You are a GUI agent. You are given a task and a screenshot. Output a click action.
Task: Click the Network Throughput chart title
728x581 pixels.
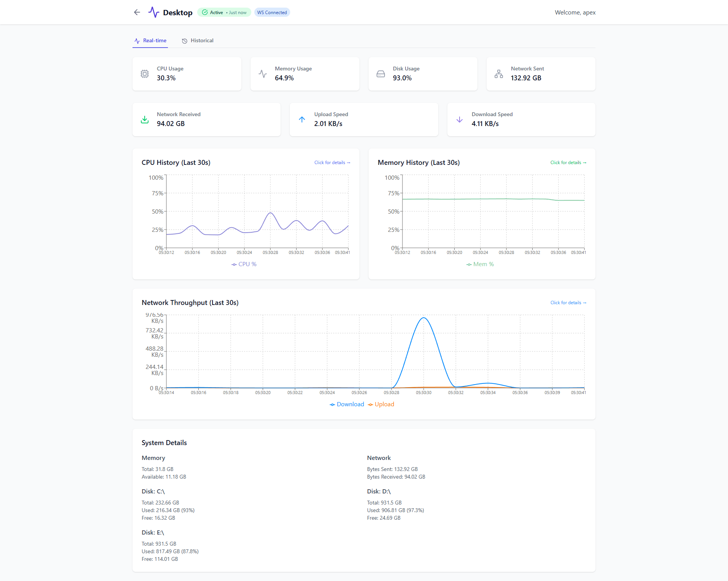(x=190, y=303)
